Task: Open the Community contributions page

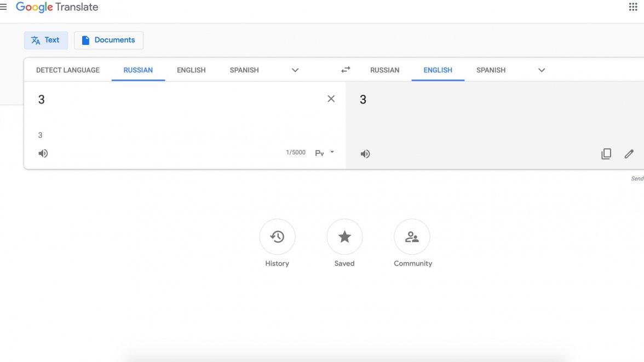Action: pyautogui.click(x=412, y=237)
